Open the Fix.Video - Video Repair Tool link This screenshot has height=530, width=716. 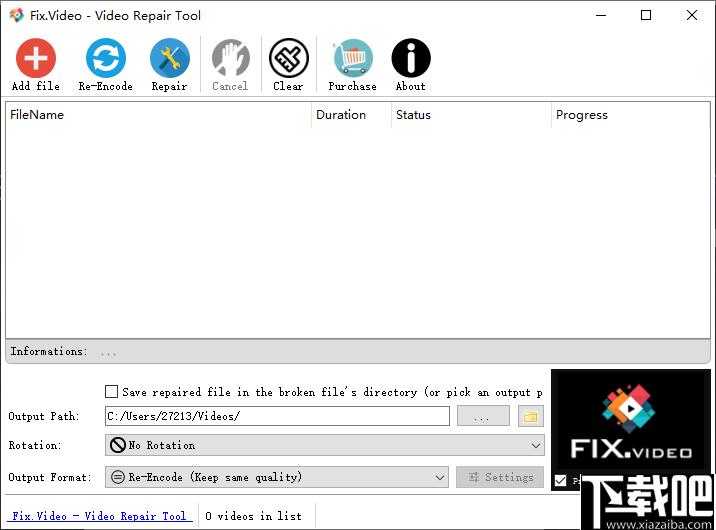click(x=99, y=516)
